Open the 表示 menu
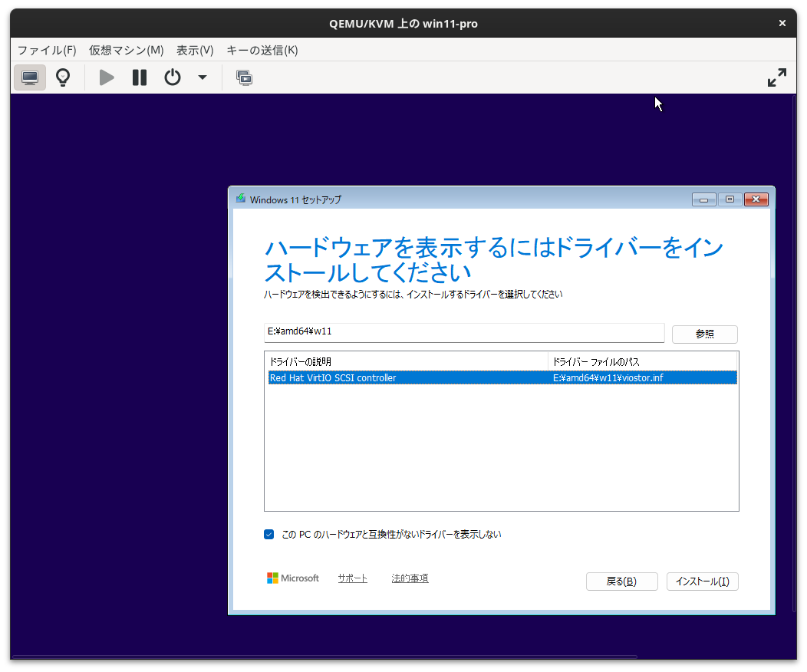The width and height of the screenshot is (807, 672). pos(194,50)
